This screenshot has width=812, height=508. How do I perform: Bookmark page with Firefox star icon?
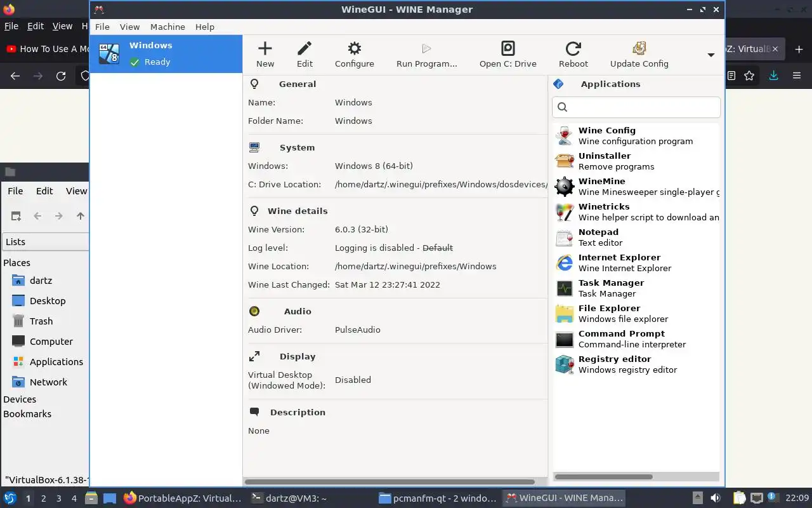coord(749,76)
